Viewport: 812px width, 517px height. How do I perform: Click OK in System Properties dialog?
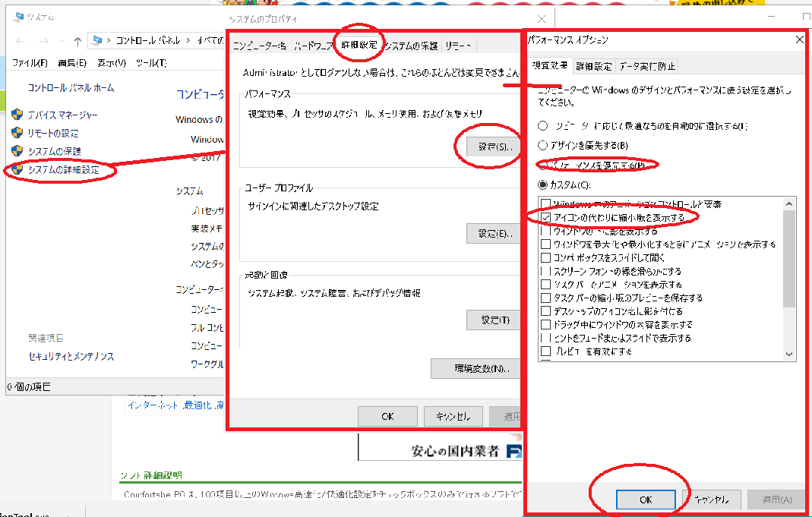(387, 416)
